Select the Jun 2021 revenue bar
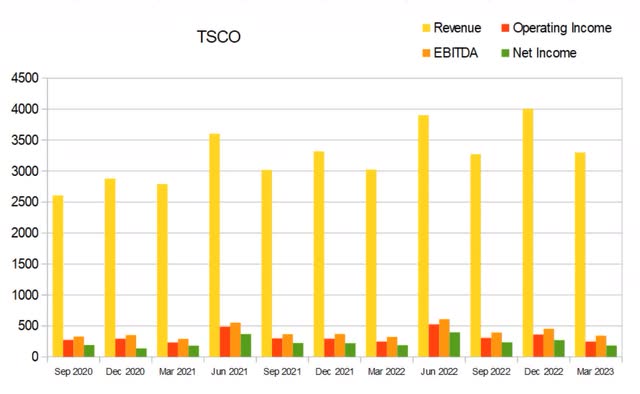The width and height of the screenshot is (640, 394). pyautogui.click(x=215, y=245)
